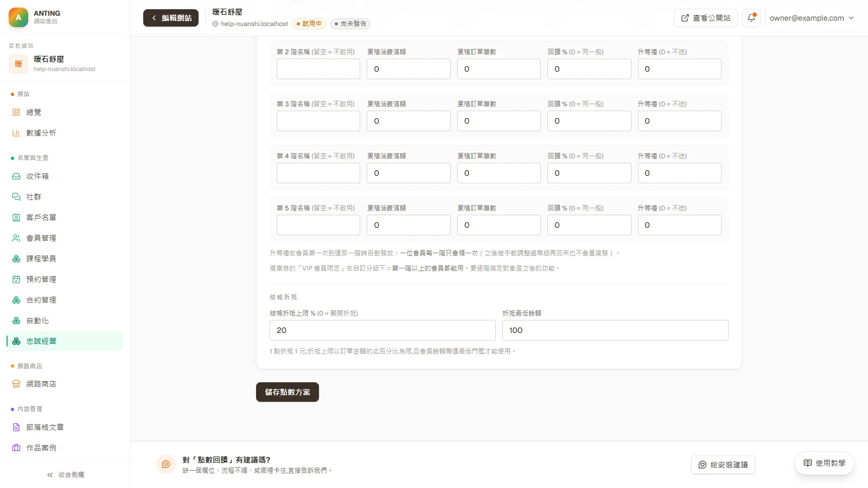Open the 課程學員 icon
Viewport: 868px width, 488px height.
pyautogui.click(x=16, y=259)
